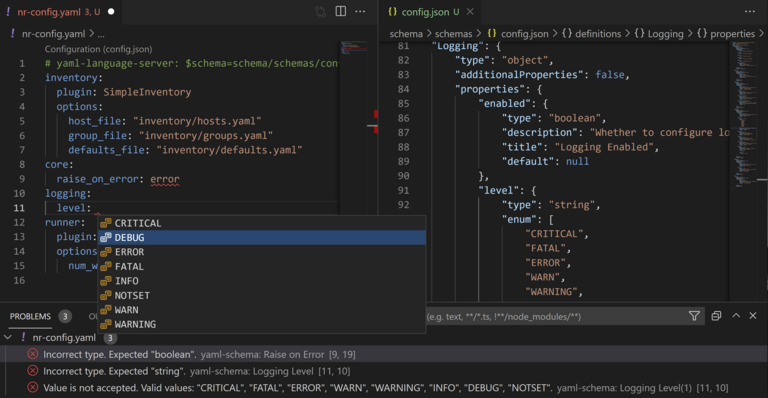This screenshot has height=398, width=768.
Task: Click the problems count badge showing 3
Action: click(x=65, y=316)
